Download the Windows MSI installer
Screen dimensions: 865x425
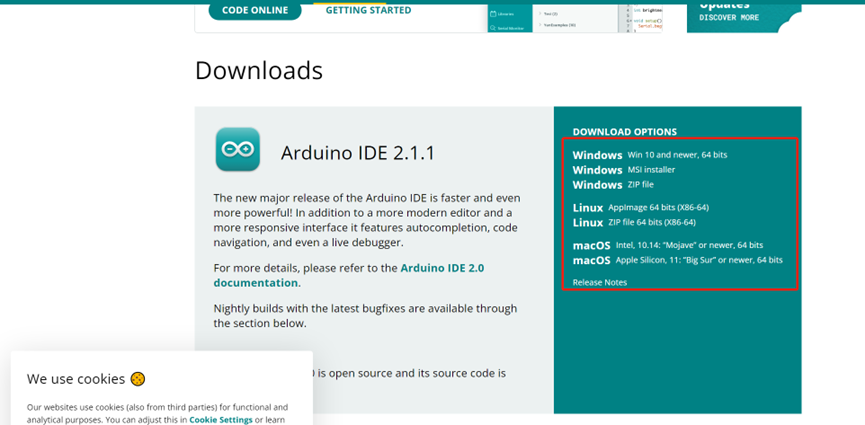click(623, 170)
